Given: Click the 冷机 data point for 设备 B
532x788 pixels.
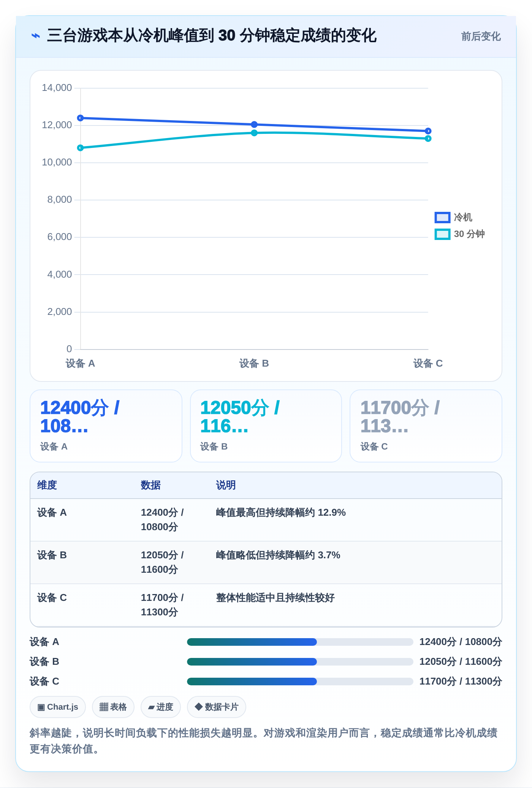Looking at the screenshot, I should tap(254, 124).
